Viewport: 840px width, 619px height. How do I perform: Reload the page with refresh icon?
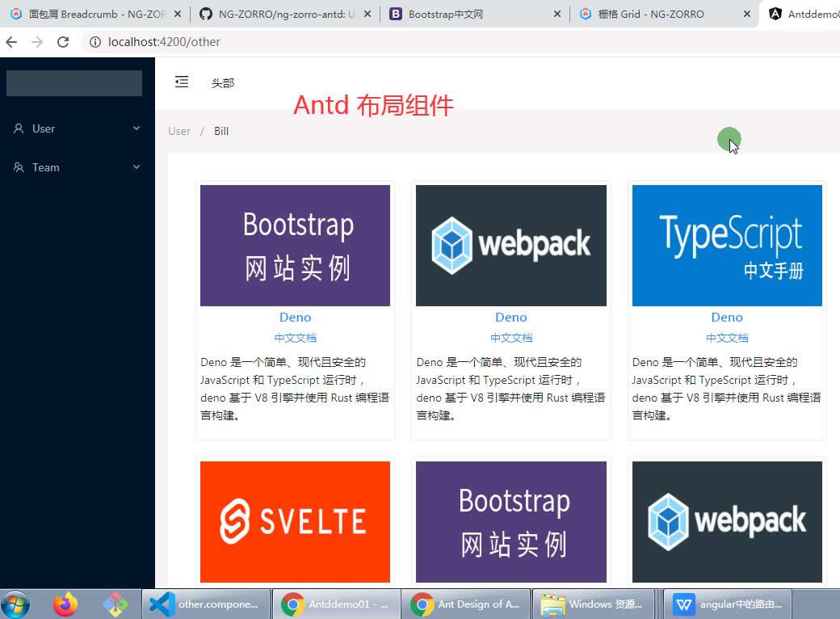click(x=63, y=42)
